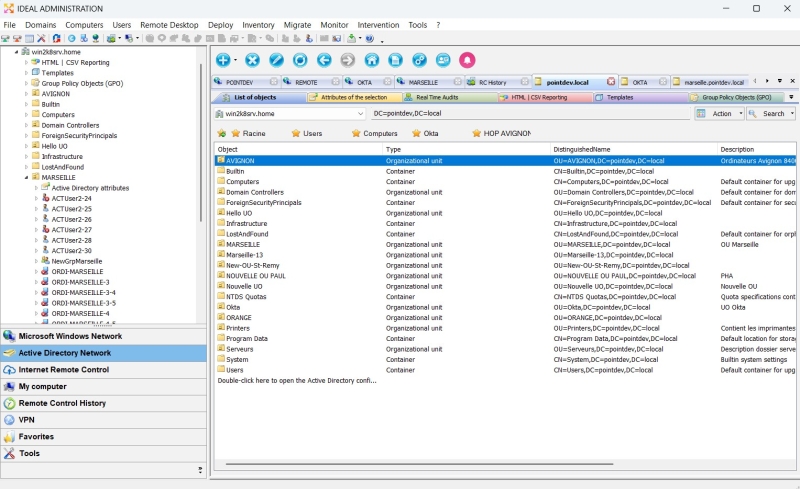This screenshot has width=800, height=489.
Task: Click the blue plus add button
Action: [222, 60]
